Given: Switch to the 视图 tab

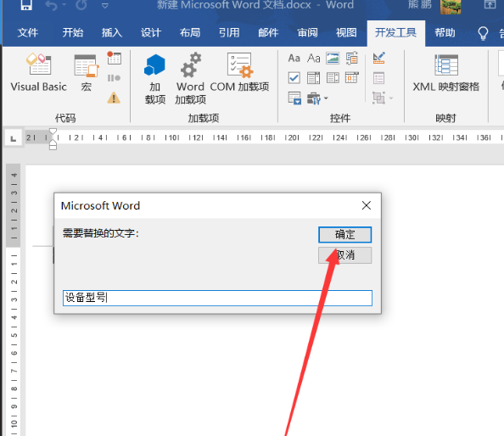Looking at the screenshot, I should 346,33.
